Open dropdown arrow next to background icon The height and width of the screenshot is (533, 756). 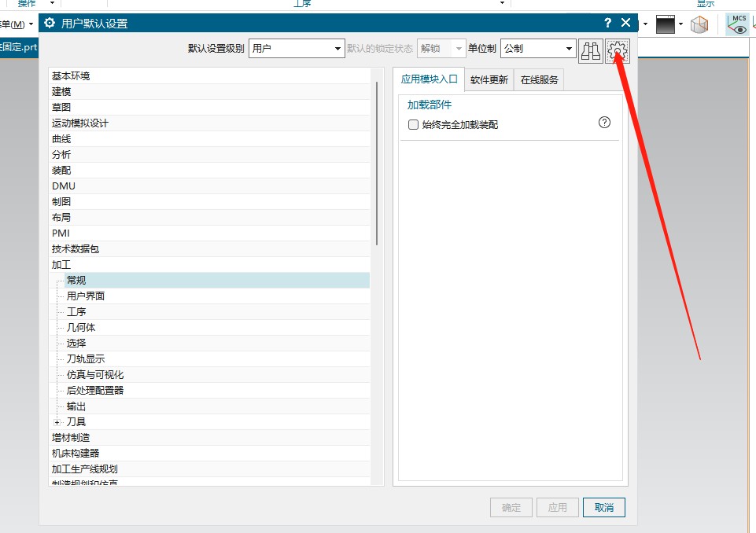(680, 24)
